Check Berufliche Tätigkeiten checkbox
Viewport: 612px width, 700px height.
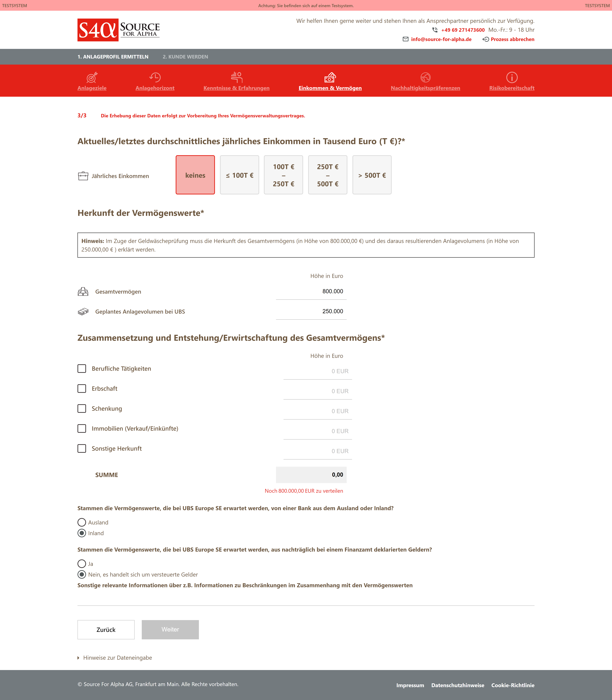click(x=82, y=369)
